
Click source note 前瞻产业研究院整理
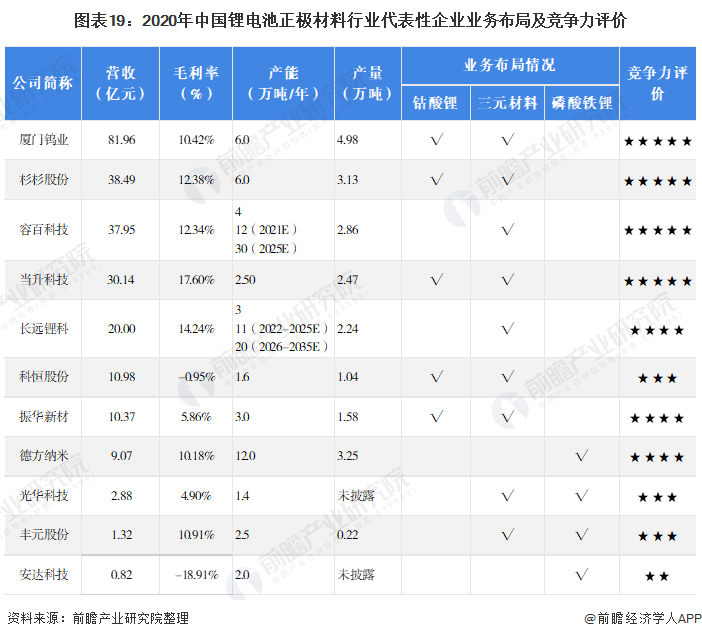pyautogui.click(x=130, y=619)
